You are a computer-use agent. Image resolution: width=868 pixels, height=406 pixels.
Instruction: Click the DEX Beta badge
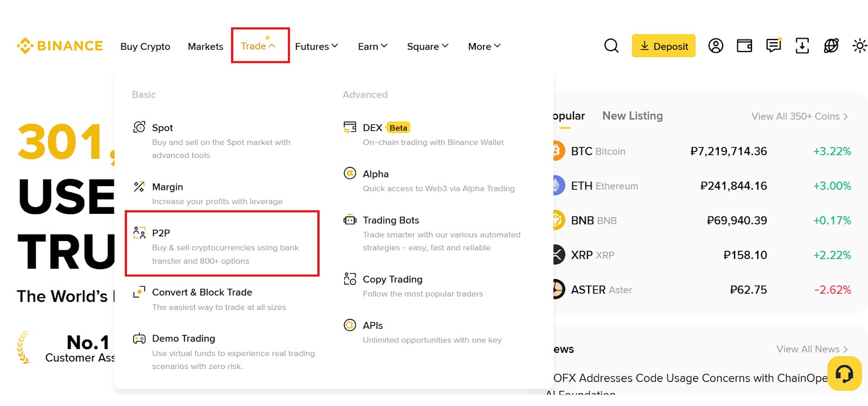click(398, 128)
